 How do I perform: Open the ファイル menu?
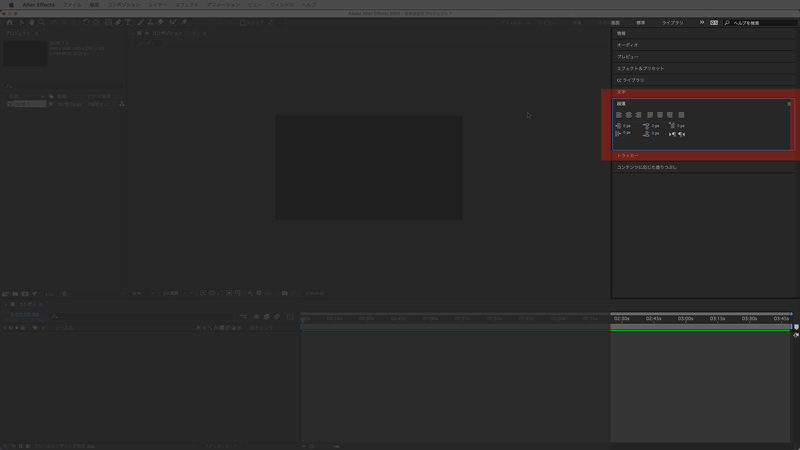point(72,4)
